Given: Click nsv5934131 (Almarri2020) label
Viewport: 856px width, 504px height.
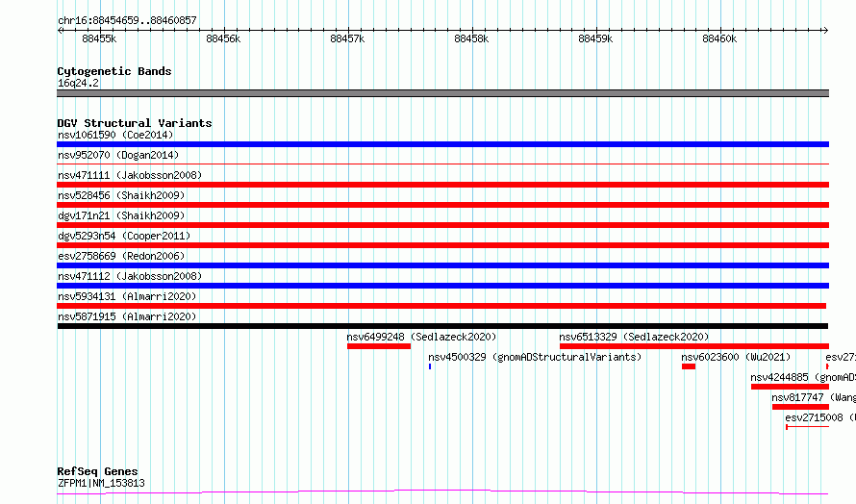Looking at the screenshot, I should pos(127,296).
